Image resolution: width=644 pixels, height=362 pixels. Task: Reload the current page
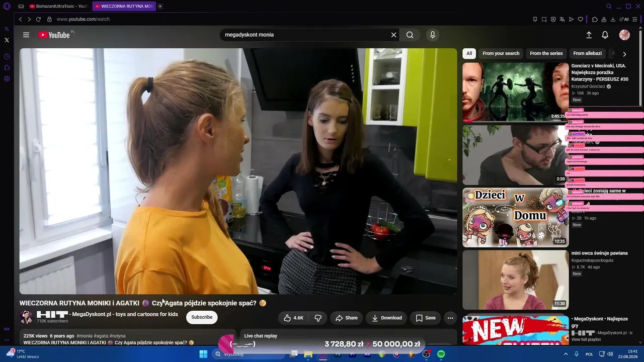[38, 19]
